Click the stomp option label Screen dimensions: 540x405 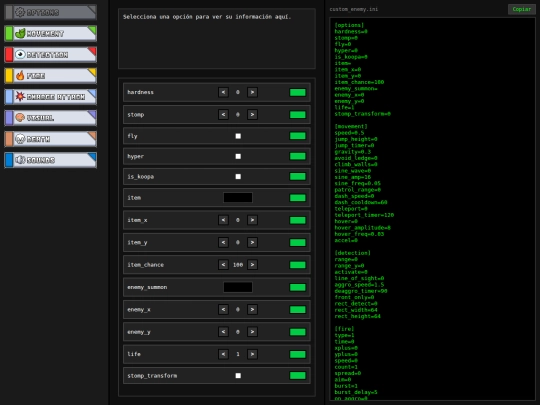(136, 115)
